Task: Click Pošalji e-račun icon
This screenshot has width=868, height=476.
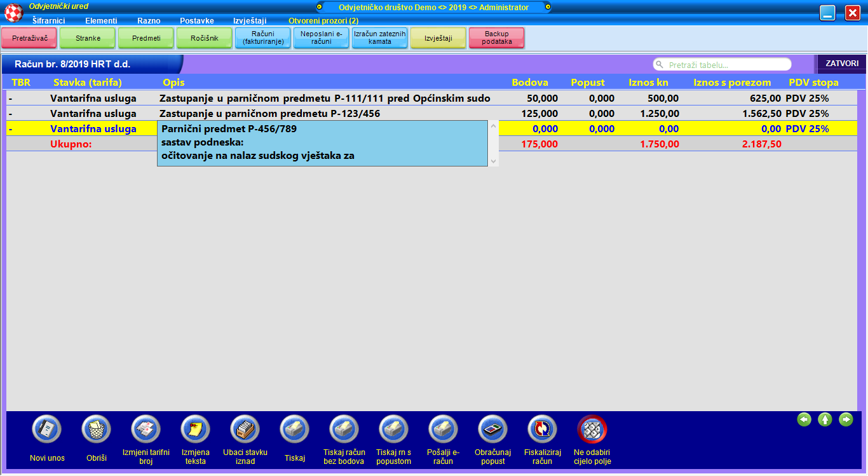Action: coord(444,430)
